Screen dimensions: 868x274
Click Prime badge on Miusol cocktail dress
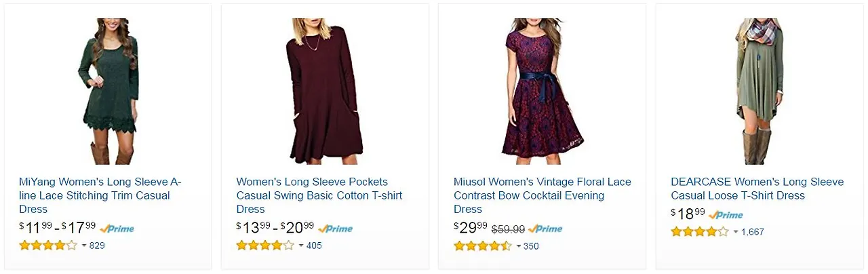point(545,229)
